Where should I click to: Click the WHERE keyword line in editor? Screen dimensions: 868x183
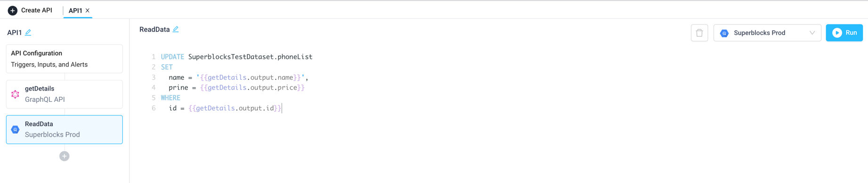point(170,98)
